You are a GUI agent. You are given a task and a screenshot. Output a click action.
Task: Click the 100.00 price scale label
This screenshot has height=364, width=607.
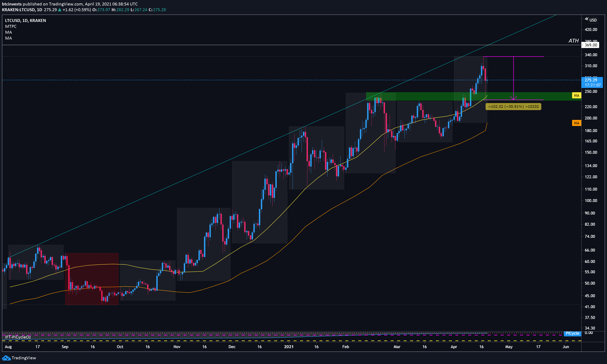coord(591,201)
